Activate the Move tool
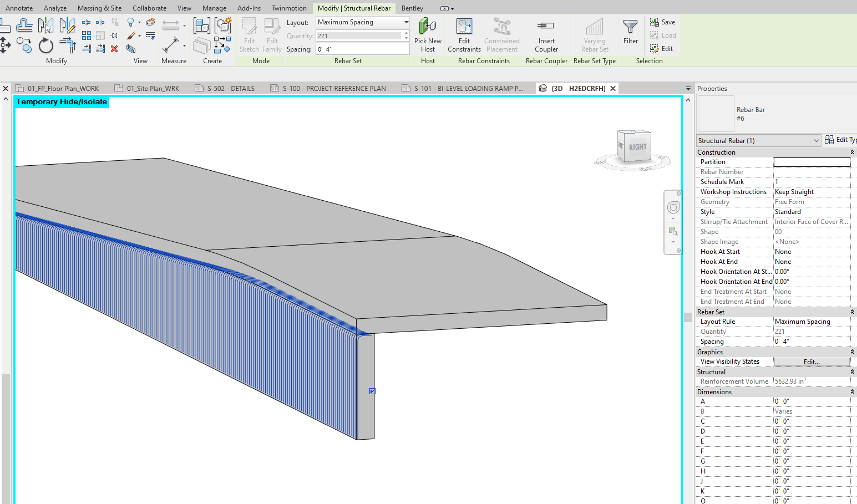 click(6, 44)
